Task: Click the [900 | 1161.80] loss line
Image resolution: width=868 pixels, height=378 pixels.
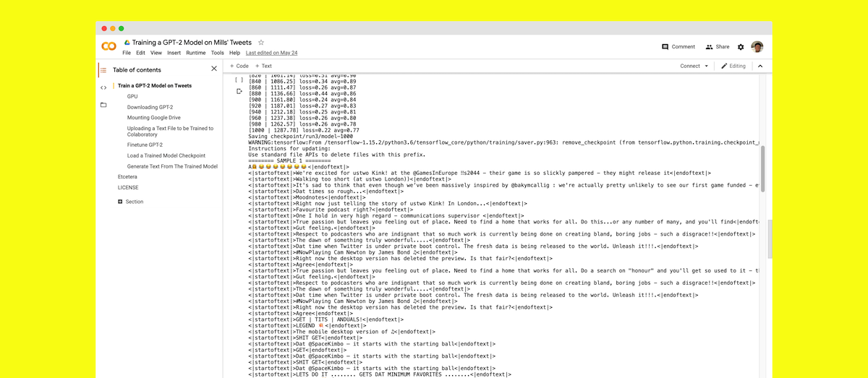Action: point(304,99)
